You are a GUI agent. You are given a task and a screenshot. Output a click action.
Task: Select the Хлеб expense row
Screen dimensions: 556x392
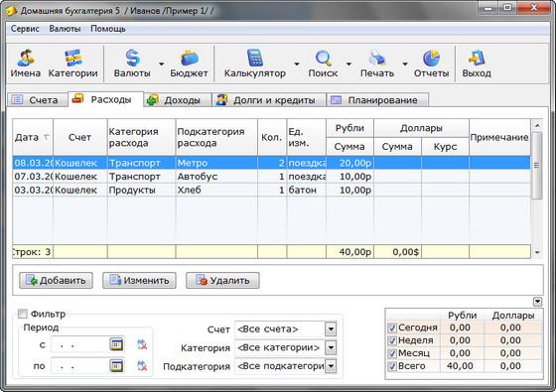272,190
